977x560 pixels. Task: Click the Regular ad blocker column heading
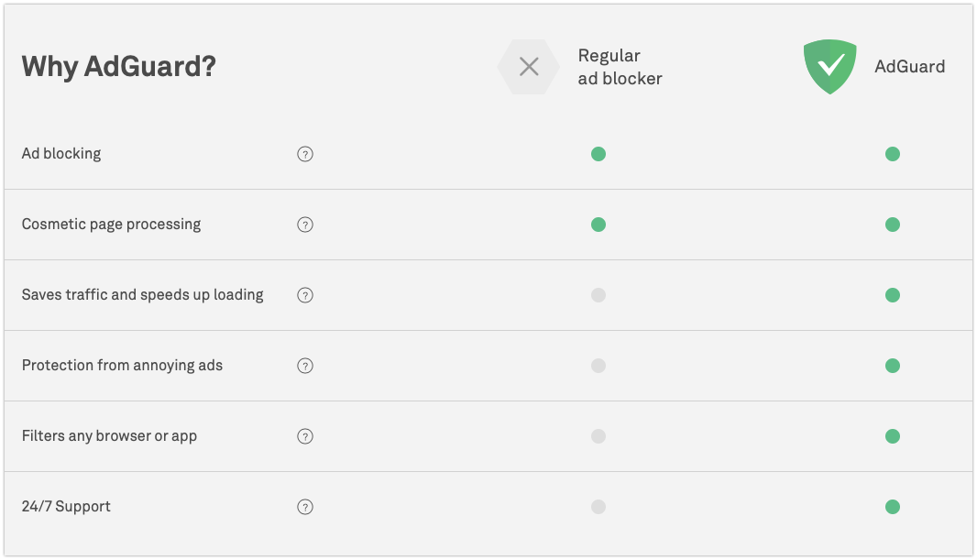pos(620,67)
